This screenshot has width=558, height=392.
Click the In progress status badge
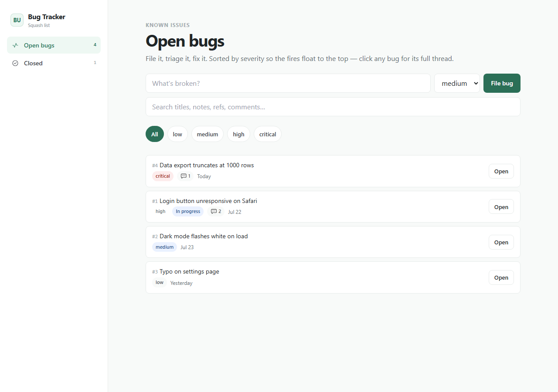(188, 211)
